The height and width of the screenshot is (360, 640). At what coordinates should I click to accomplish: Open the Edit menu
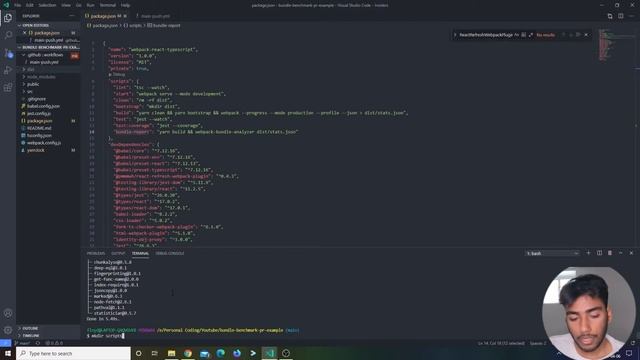30,5
